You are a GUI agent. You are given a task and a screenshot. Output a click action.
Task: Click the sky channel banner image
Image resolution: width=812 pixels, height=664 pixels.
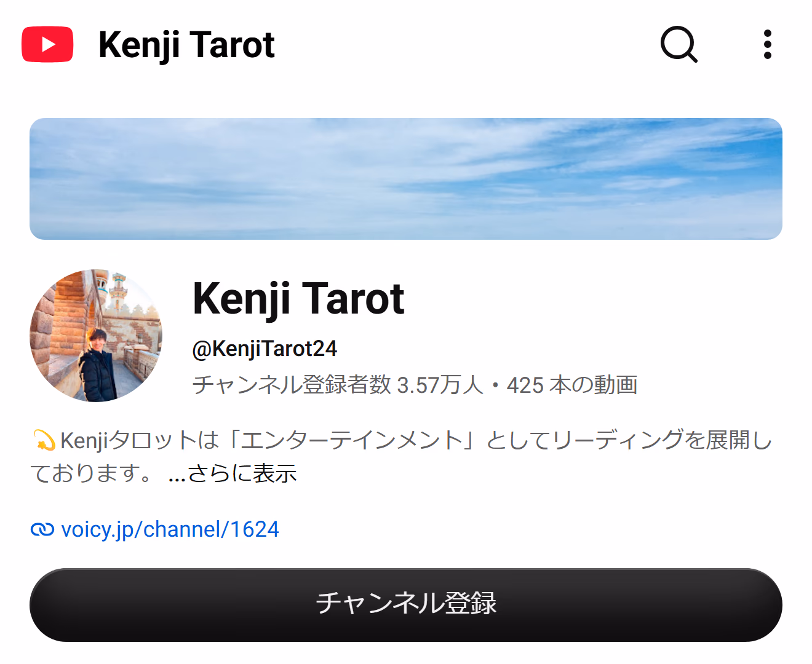[406, 179]
